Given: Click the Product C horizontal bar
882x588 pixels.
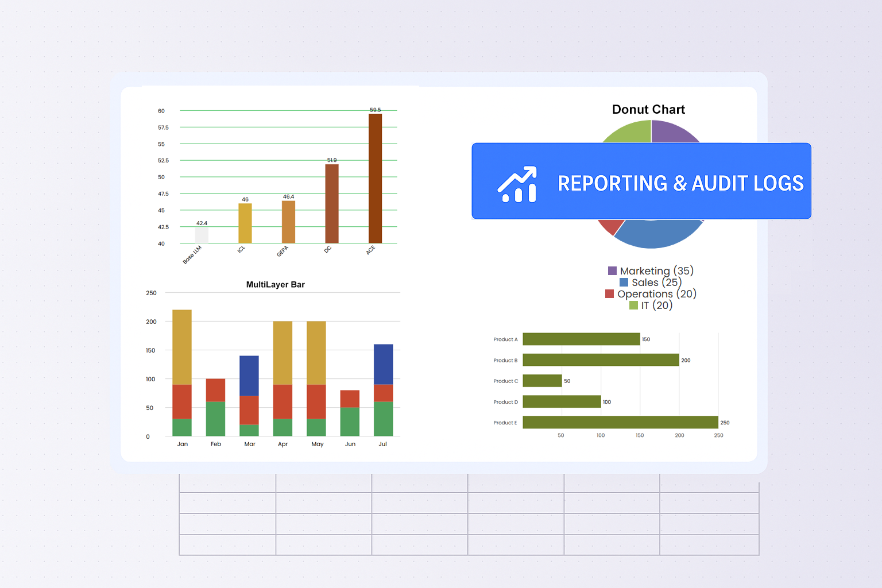Looking at the screenshot, I should click(542, 381).
